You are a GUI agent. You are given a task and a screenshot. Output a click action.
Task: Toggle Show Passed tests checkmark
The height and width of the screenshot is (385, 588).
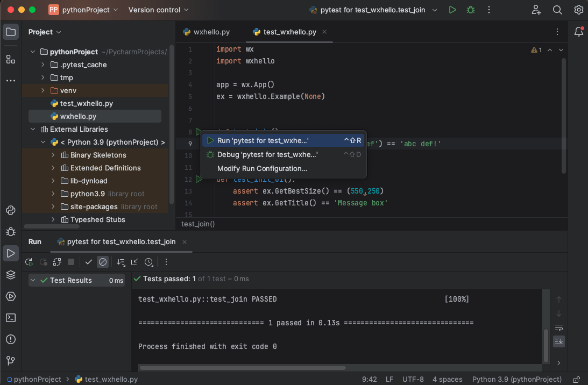(x=89, y=262)
